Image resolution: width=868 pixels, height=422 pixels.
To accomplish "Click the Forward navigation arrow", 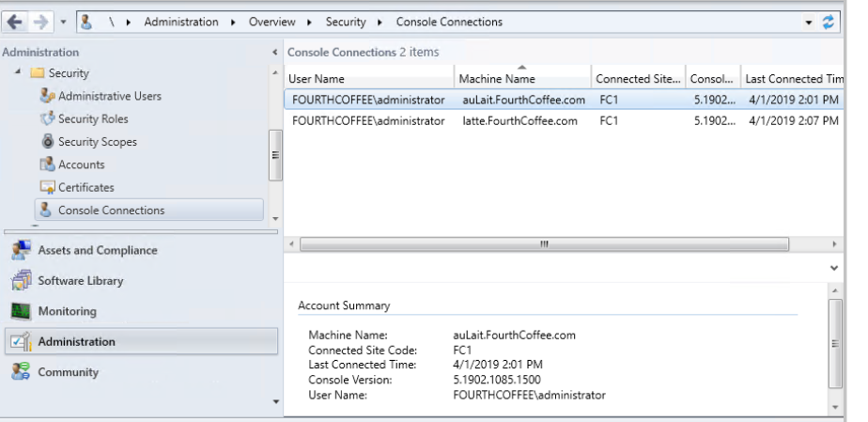I will click(41, 23).
